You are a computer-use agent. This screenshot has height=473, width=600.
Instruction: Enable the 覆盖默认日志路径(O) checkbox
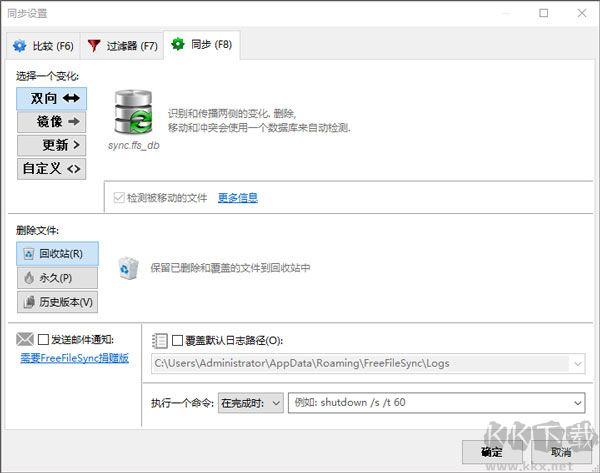(x=177, y=341)
